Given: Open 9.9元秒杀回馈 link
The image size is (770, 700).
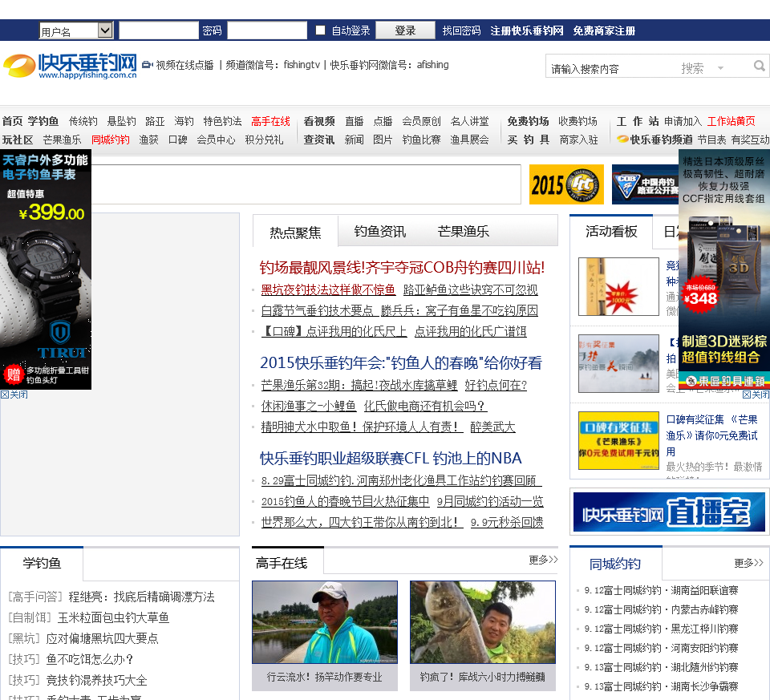Looking at the screenshot, I should (x=507, y=522).
